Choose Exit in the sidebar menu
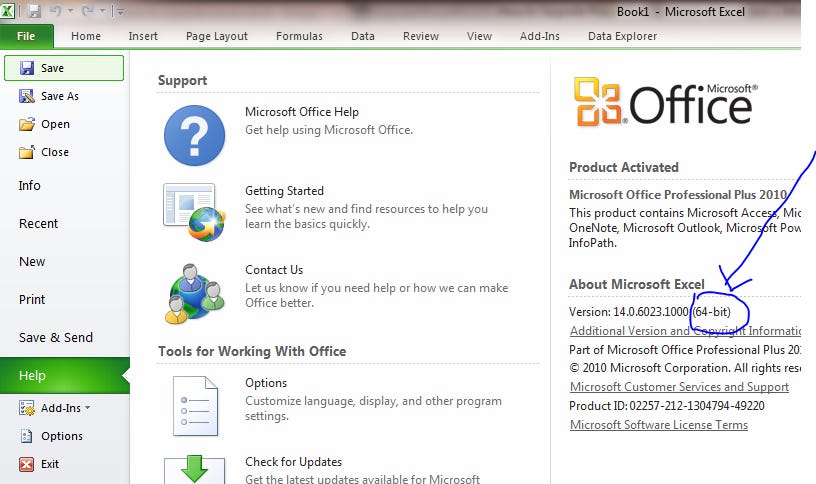816x484 pixels. [50, 464]
